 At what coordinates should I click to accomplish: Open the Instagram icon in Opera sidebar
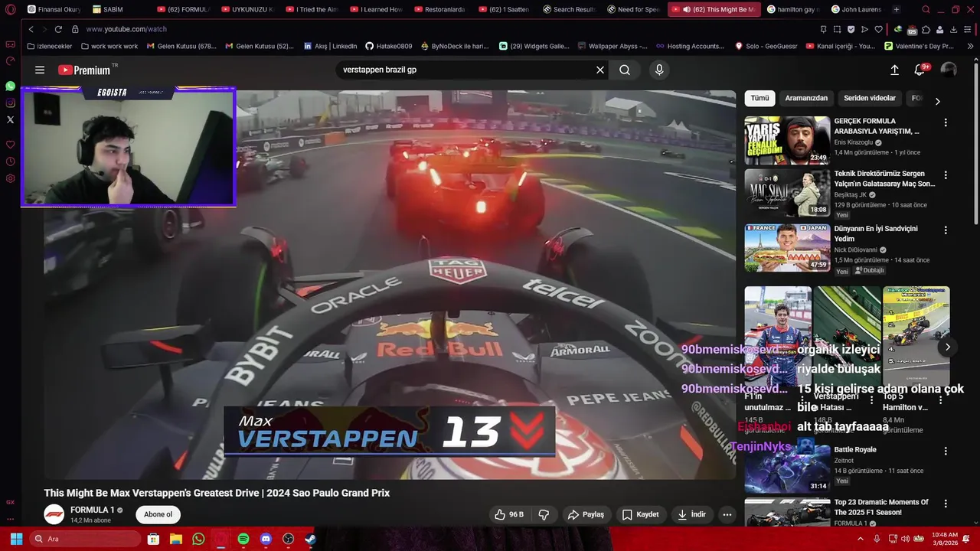pos(10,103)
